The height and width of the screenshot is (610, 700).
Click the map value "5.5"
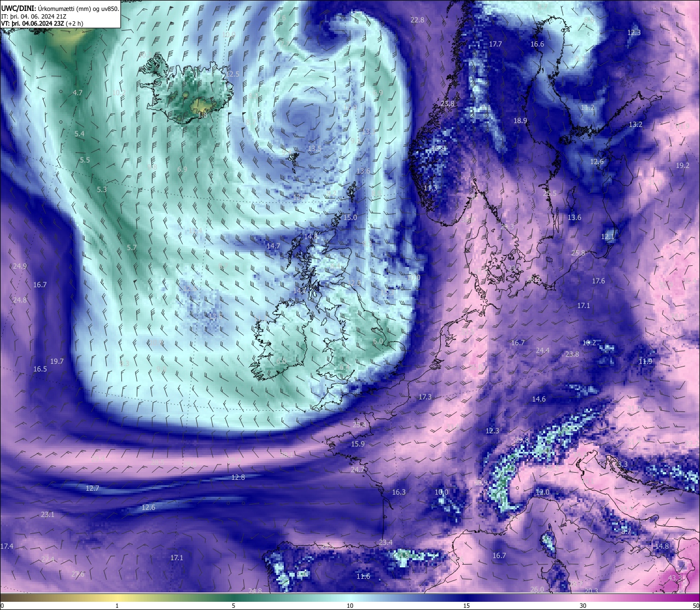85,160
